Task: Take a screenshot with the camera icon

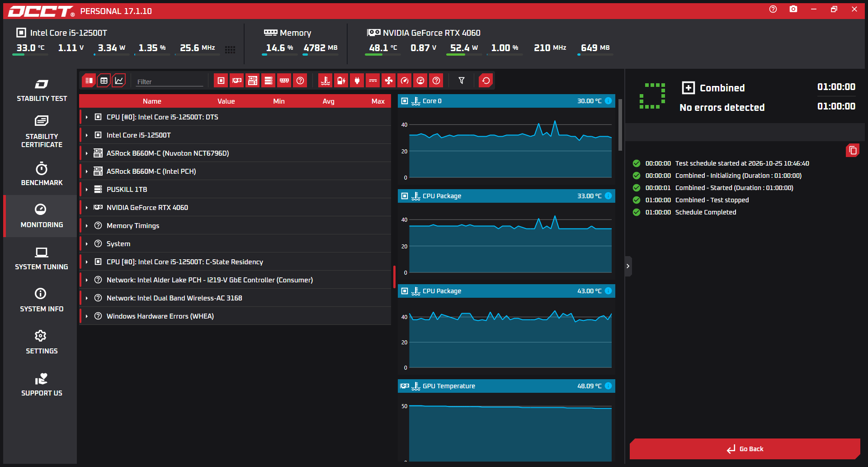Action: tap(793, 9)
